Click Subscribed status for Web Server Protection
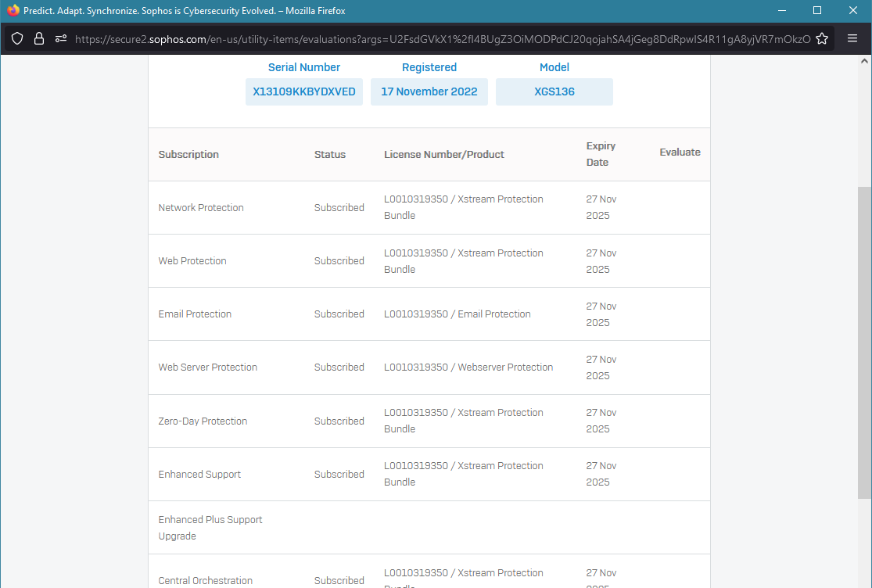Viewport: 872px width, 588px height. tap(339, 367)
